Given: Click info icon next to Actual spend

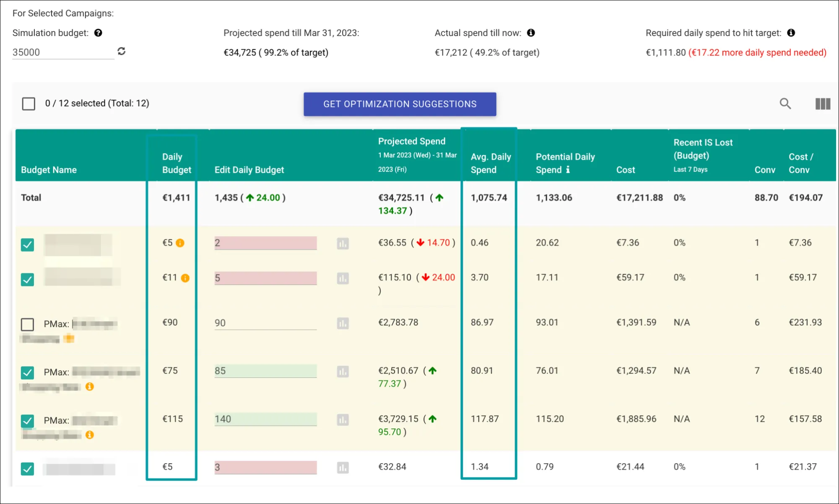Looking at the screenshot, I should coord(531,33).
